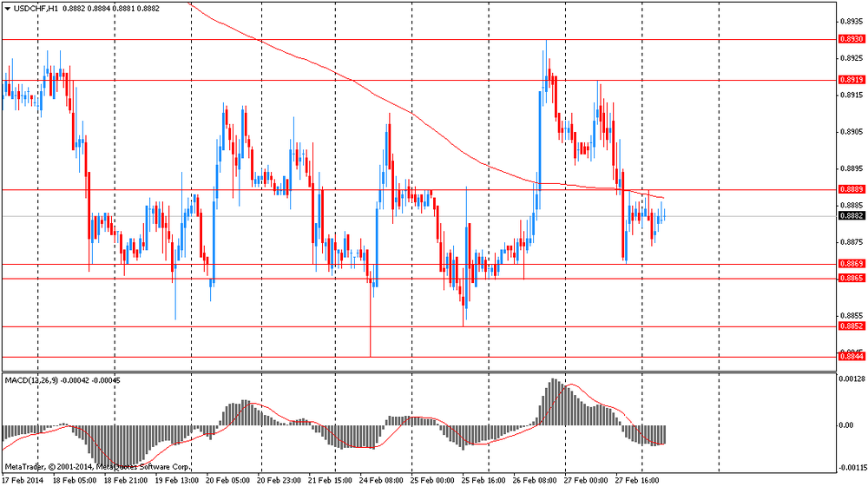The image size is (868, 487).
Task: Click the 27 Feb 16:00 time label
Action: pos(636,480)
